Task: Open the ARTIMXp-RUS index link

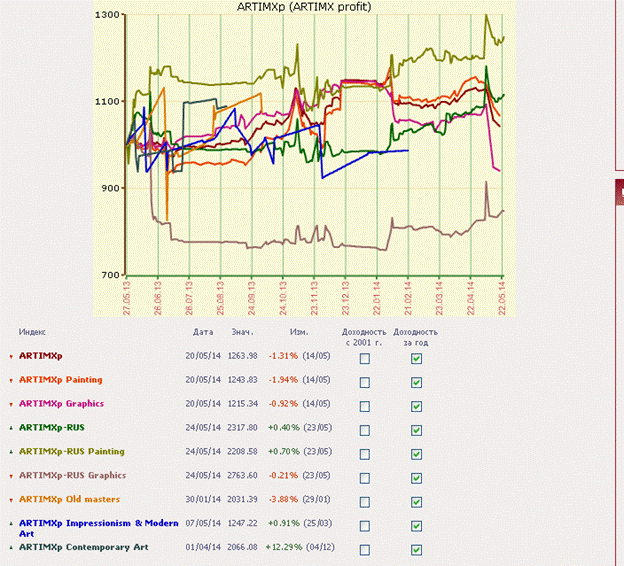Action: [x=52, y=427]
